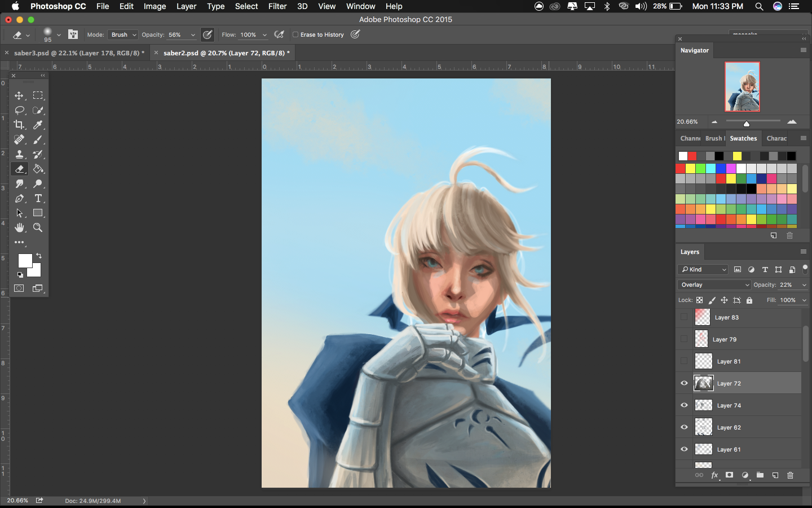Show Layer 81 visibility
Image resolution: width=812 pixels, height=508 pixels.
[x=684, y=361]
